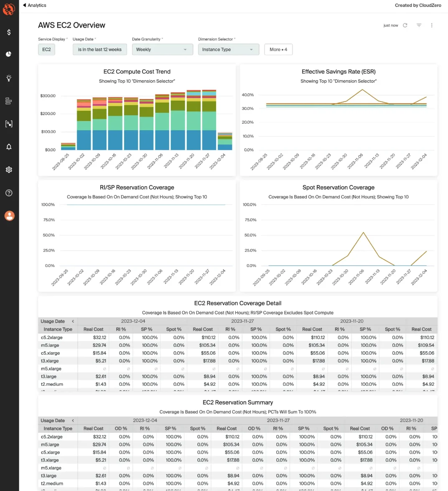Click 'EC2 Compute Cost Trend' chart title

click(x=137, y=72)
